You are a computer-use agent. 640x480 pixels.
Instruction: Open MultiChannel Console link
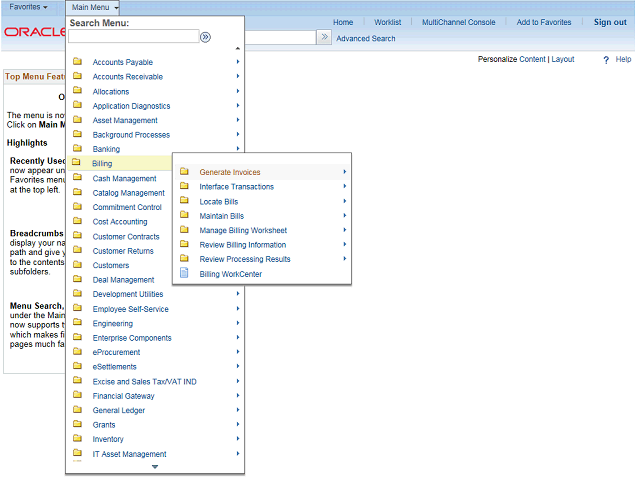tap(458, 22)
